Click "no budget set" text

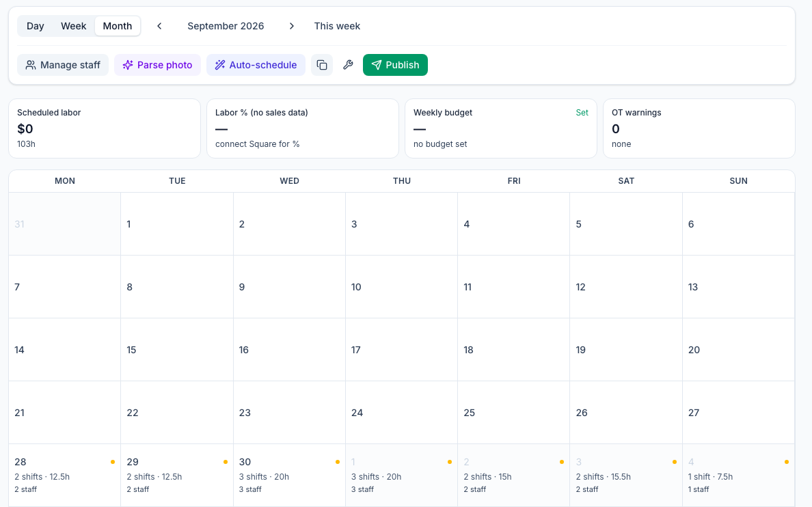pyautogui.click(x=440, y=144)
